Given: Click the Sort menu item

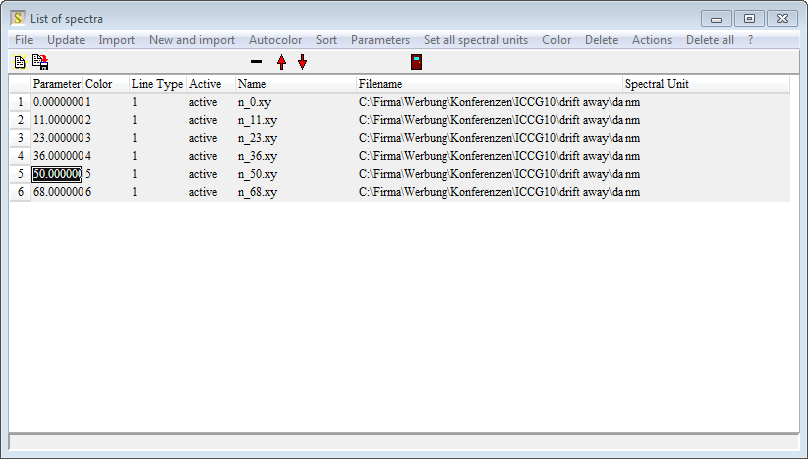Looking at the screenshot, I should (326, 40).
